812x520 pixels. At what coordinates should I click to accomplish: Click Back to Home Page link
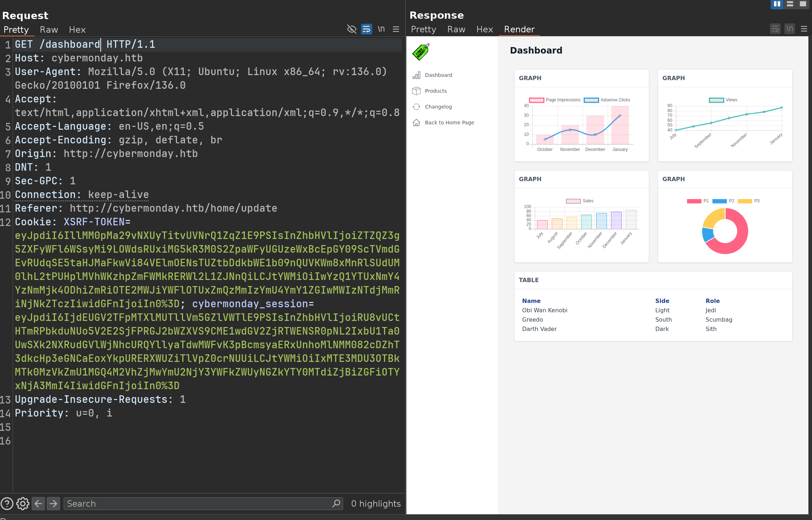pos(449,123)
